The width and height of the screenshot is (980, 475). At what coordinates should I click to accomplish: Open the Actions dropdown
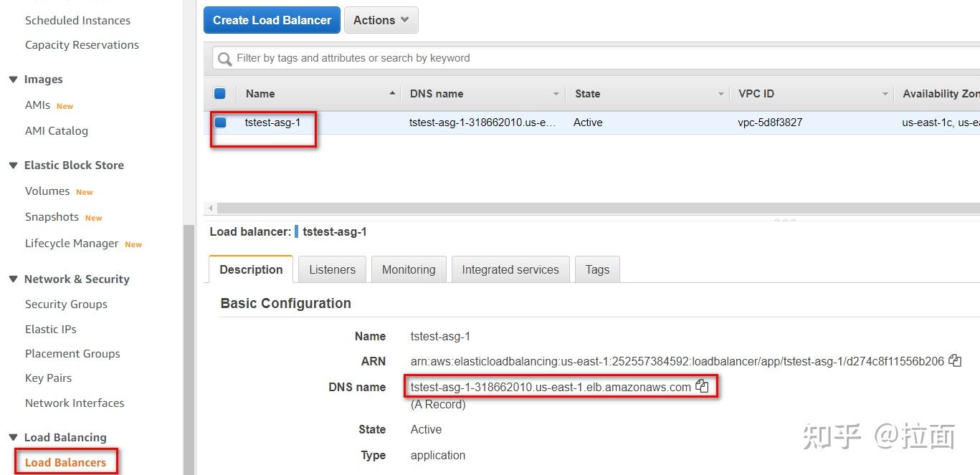tap(381, 20)
